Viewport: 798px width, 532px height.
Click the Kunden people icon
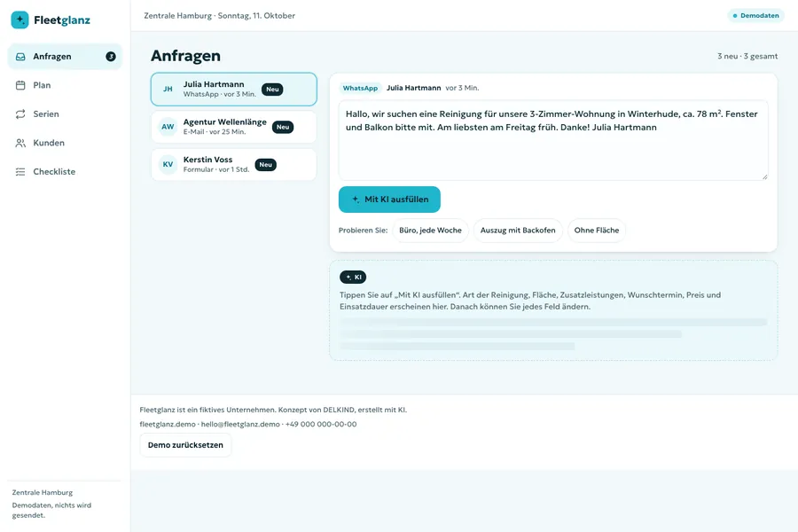tap(20, 143)
